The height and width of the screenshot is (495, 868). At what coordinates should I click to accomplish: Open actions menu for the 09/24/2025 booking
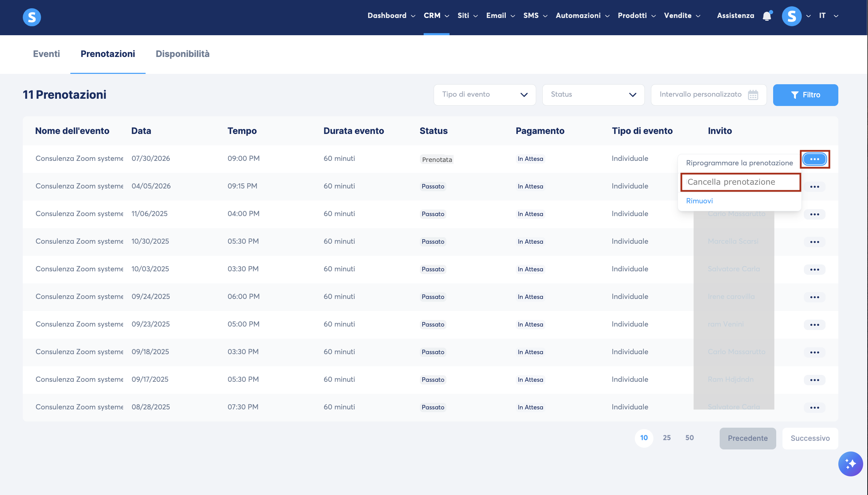[x=815, y=297]
